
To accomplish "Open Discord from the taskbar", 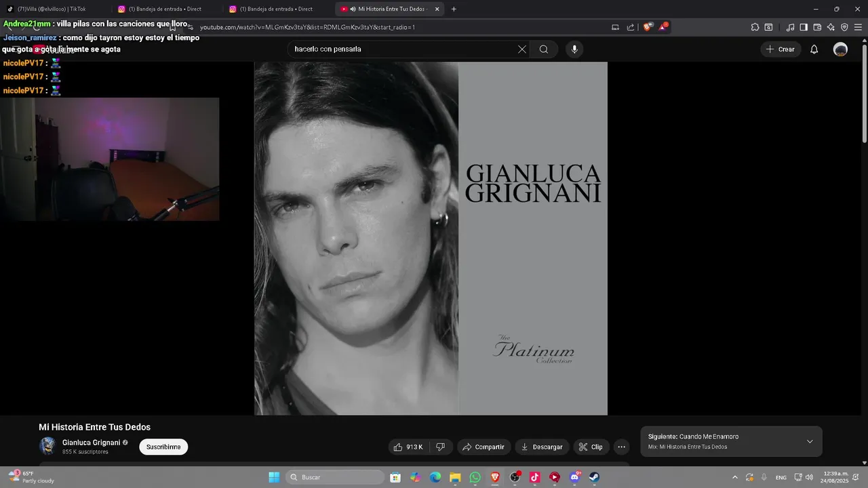I will click(574, 477).
